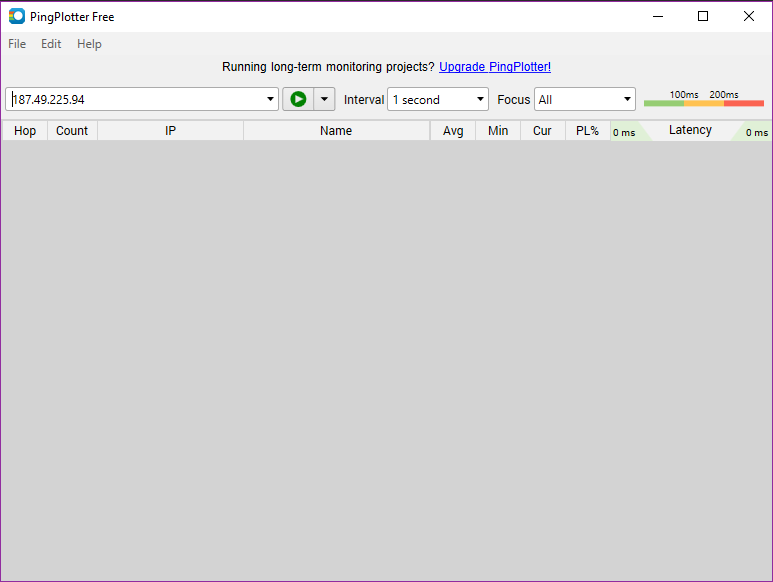Click the Avg column header
Screen dimensions: 773x582
click(x=453, y=131)
